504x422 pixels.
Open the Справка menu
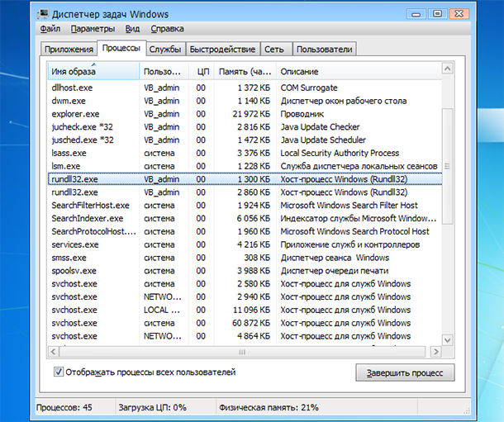click(x=168, y=29)
